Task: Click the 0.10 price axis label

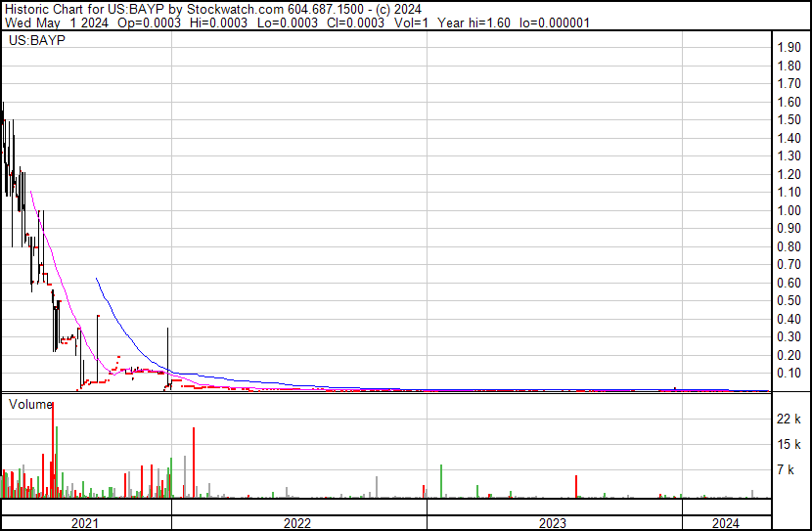Action: click(x=789, y=374)
